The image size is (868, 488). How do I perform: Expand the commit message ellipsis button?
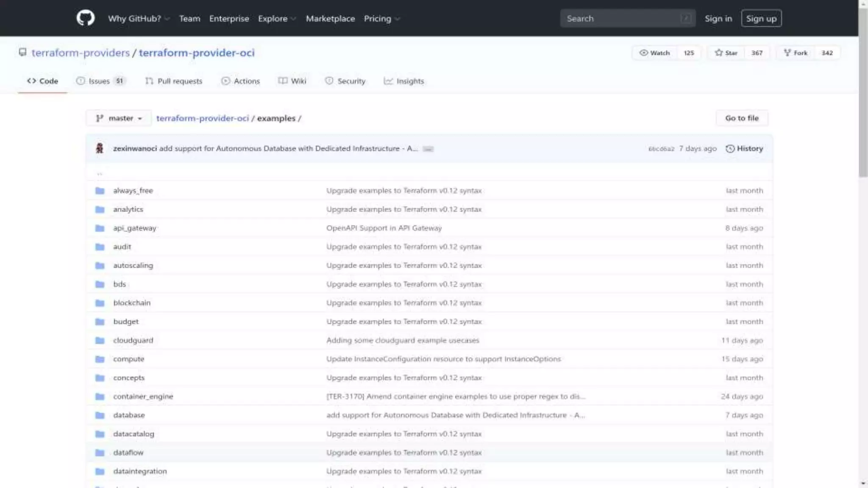click(428, 149)
